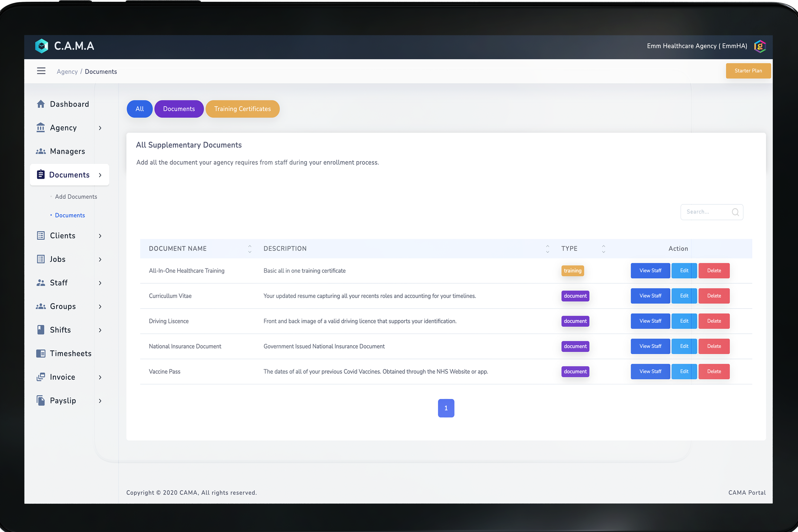This screenshot has height=532, width=798.
Task: Open the Managers menu item
Action: (x=68, y=151)
